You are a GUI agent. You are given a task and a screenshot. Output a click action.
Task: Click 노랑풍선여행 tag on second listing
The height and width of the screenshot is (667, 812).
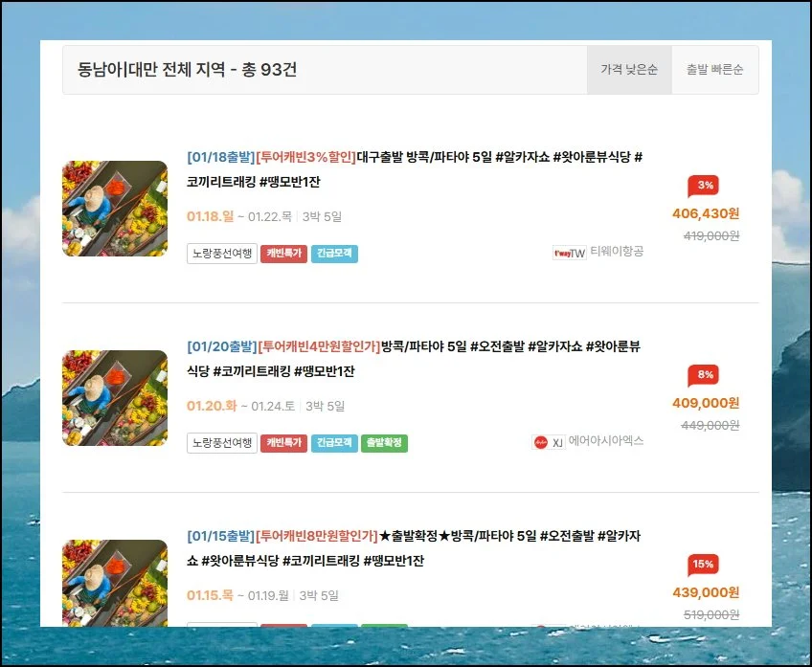point(221,443)
